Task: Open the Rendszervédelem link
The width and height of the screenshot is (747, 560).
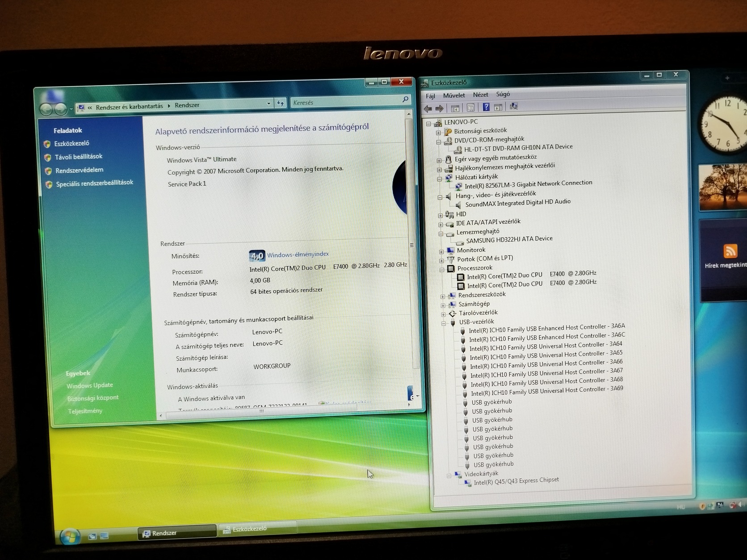Action: pyautogui.click(x=80, y=170)
